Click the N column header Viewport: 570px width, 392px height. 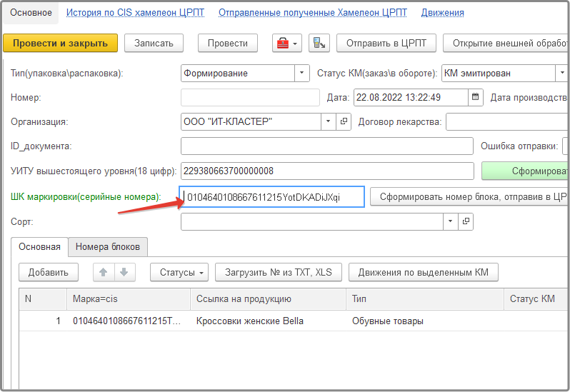pyautogui.click(x=43, y=299)
